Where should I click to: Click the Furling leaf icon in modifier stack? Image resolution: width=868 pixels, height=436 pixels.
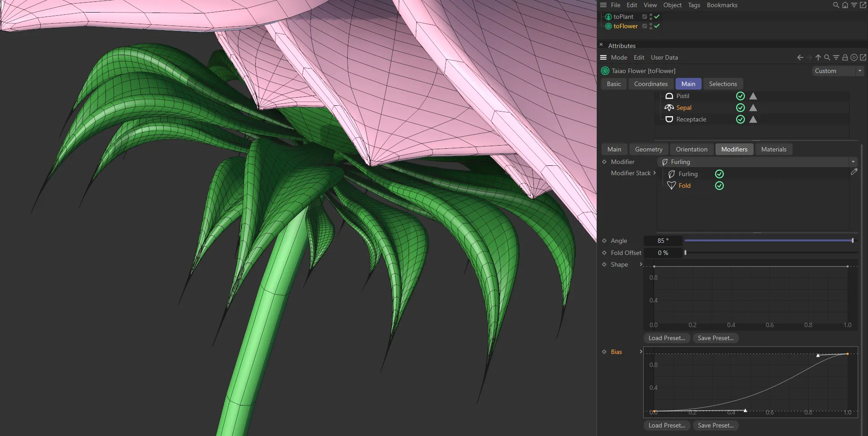coord(672,174)
